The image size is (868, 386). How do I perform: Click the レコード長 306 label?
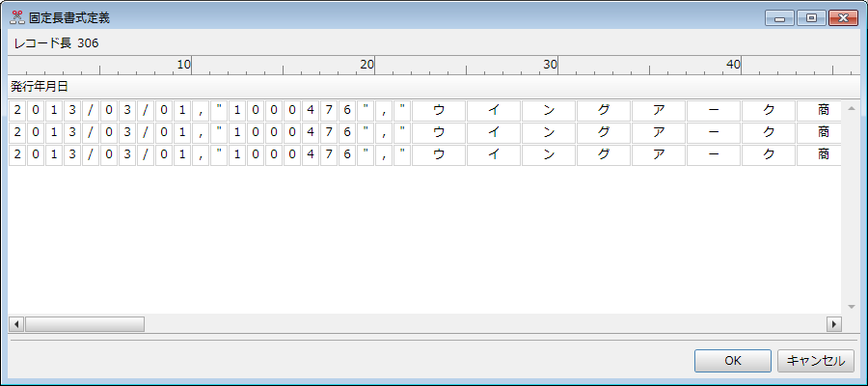[57, 43]
